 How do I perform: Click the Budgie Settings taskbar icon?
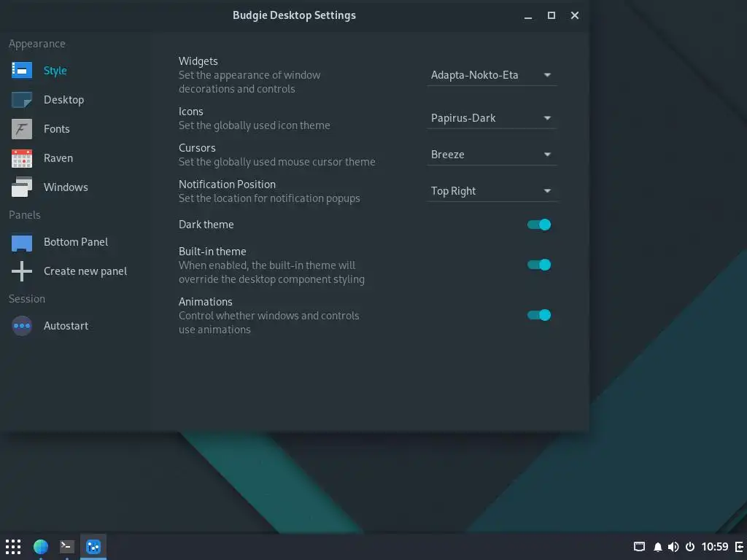pos(93,547)
